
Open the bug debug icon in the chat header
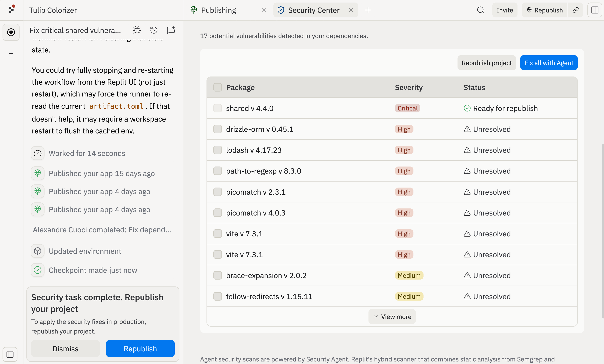tap(137, 30)
